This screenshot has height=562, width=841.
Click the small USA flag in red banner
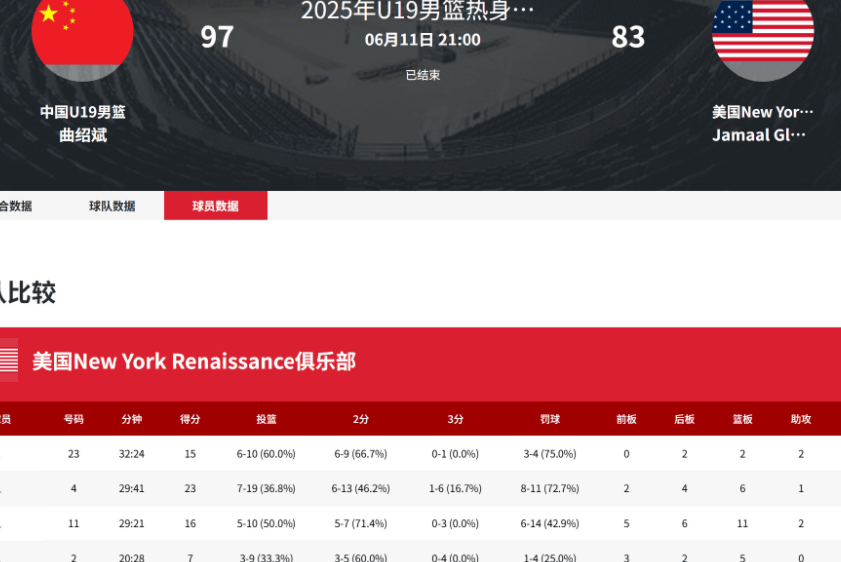click(x=9, y=360)
